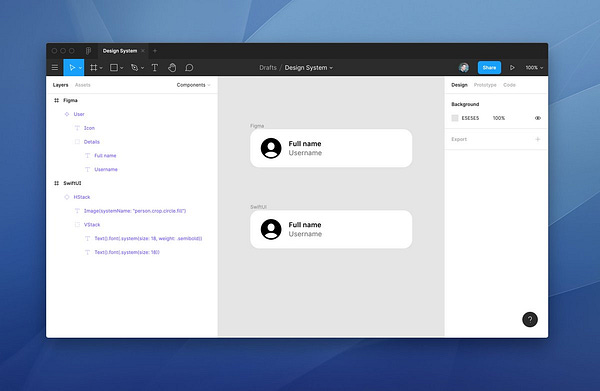The image size is (600, 391).
Task: Open Frame tool dropdown arrow
Action: 101,68
